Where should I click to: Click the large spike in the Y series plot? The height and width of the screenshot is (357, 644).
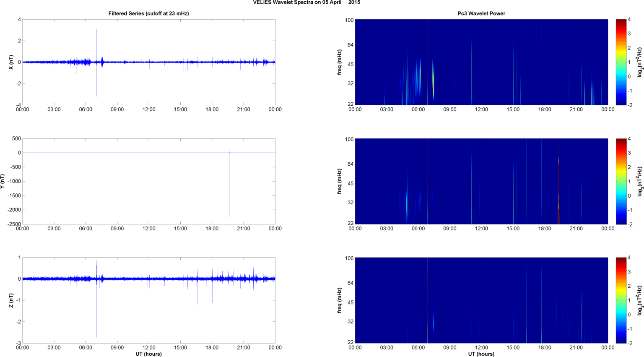click(230, 185)
